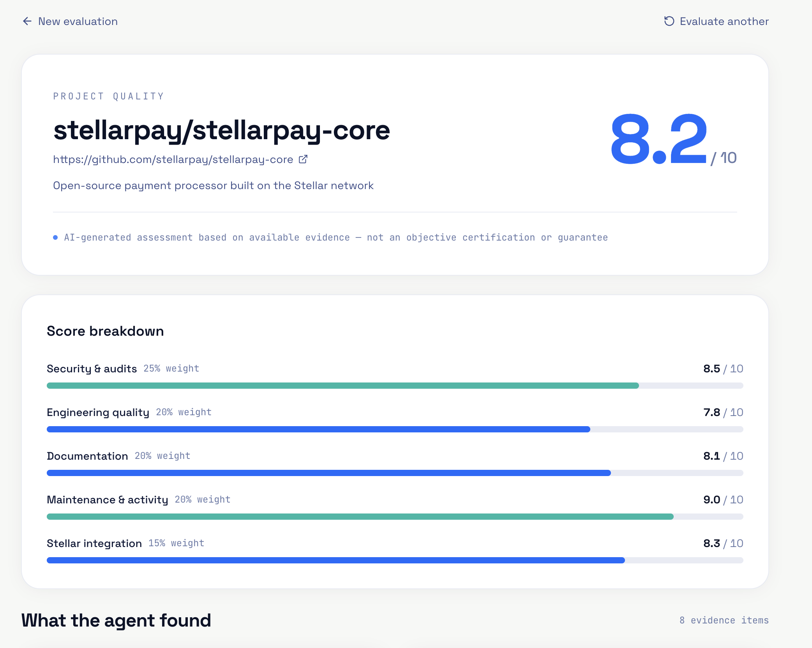Viewport: 812px width, 648px height.
Task: Click the 7.8 / 10 engineering score
Action: (723, 413)
